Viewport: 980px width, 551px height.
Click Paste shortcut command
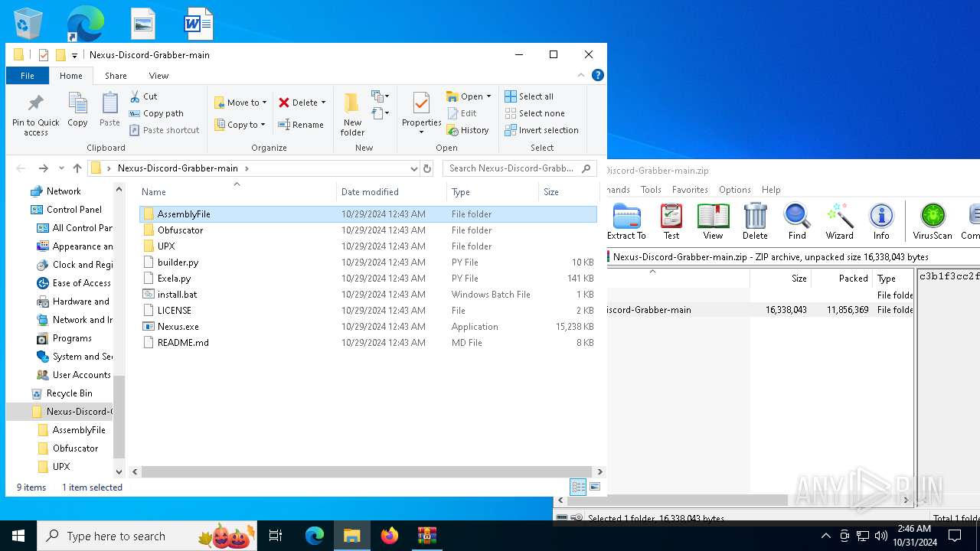tap(165, 130)
